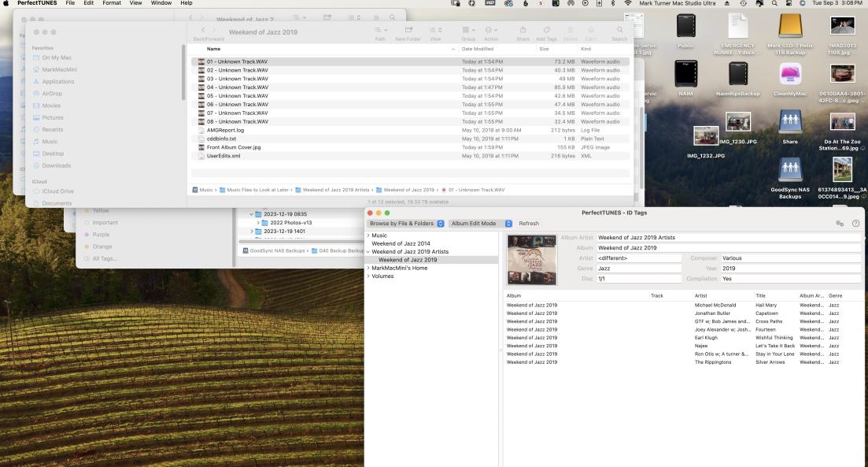
Task: Open the Edit menu
Action: click(x=89, y=3)
